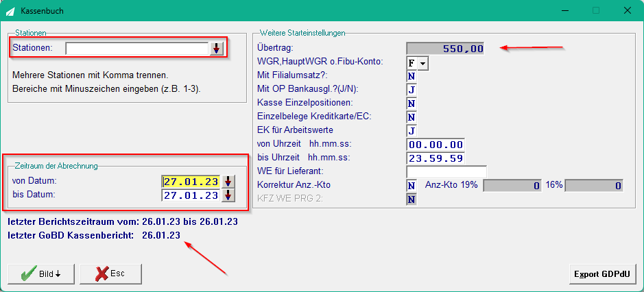Click the Stationen text input field
This screenshot has height=292, width=644.
click(x=138, y=49)
